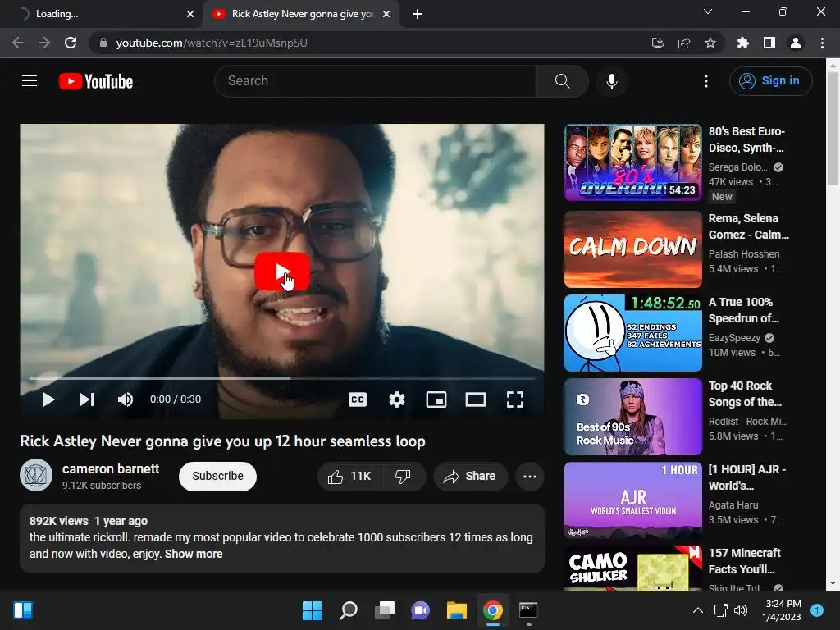840x630 pixels.
Task: Open cameron barnett channel avatar
Action: pos(36,475)
